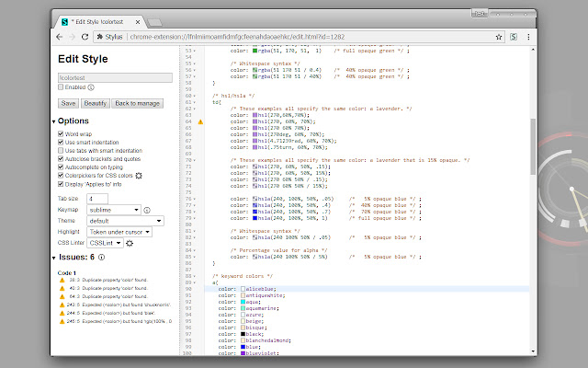The height and width of the screenshot is (368, 588).
Task: Click the Back to manage button
Action: click(x=138, y=103)
